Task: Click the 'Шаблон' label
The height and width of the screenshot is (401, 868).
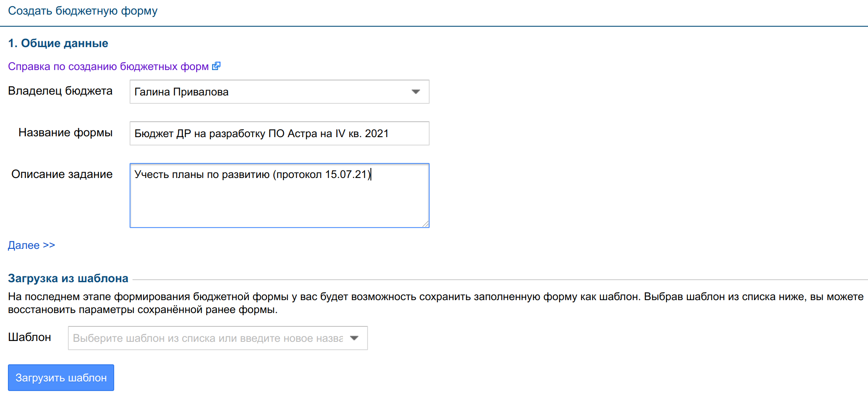Action: (30, 337)
